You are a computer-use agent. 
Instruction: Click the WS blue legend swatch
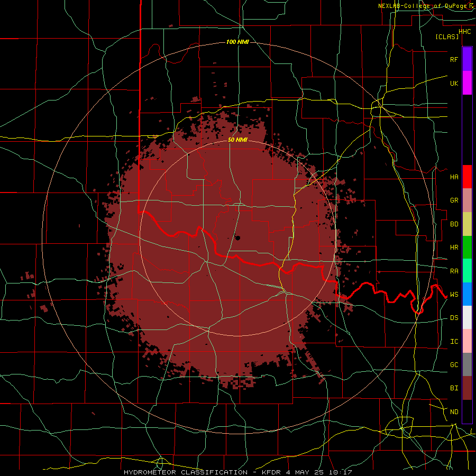click(x=467, y=294)
